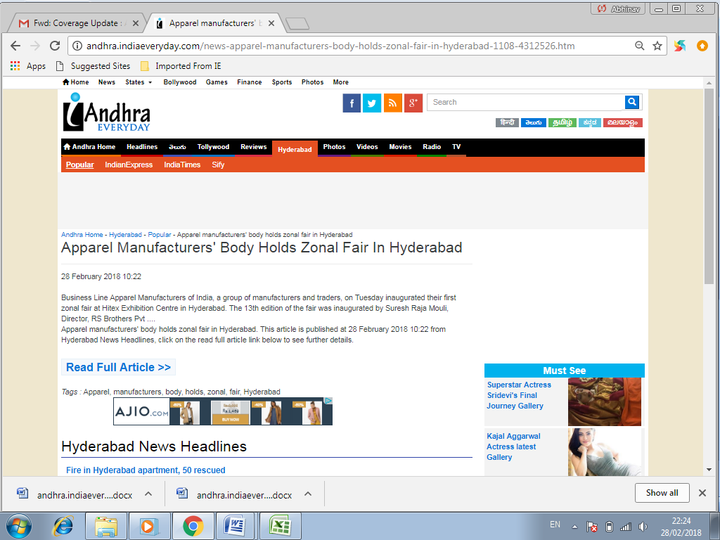This screenshot has width=720, height=540.
Task: Open the Reviews menu item
Action: (253, 147)
